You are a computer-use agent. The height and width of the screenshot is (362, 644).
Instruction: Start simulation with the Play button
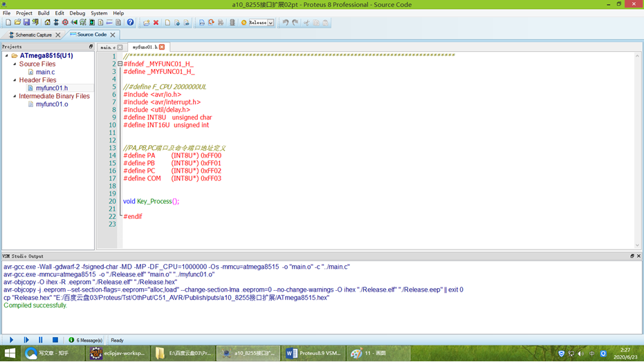(x=12, y=340)
